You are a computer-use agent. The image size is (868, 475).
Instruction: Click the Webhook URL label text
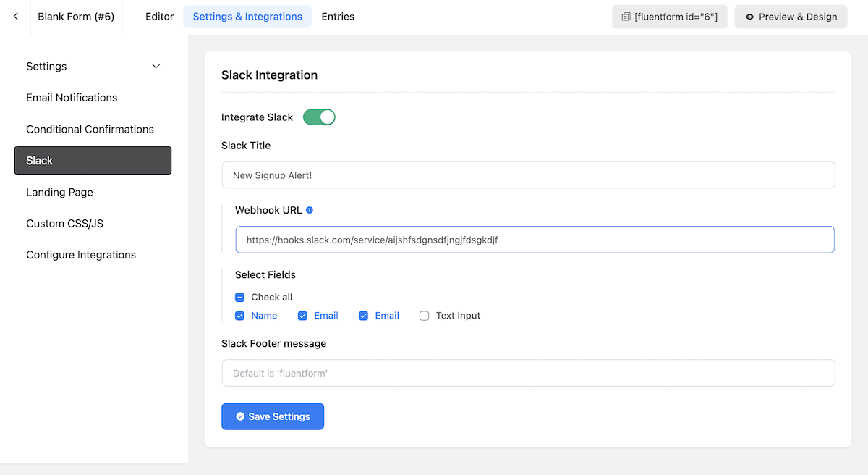tap(268, 210)
